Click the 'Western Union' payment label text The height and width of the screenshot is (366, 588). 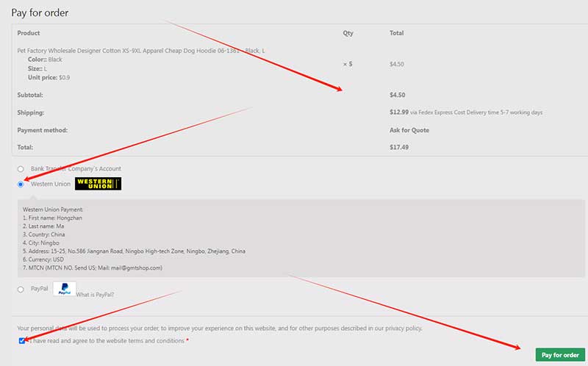point(51,184)
